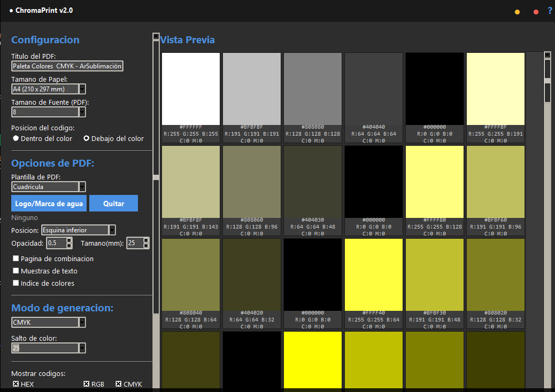Viewport: 555px width, 392px height.
Task: Click the settings panel scrollbar up arrow
Action: click(156, 36)
